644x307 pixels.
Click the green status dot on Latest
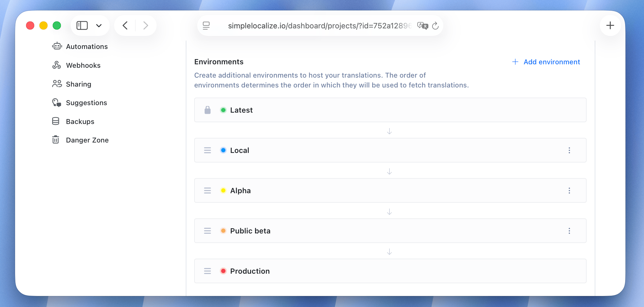223,110
